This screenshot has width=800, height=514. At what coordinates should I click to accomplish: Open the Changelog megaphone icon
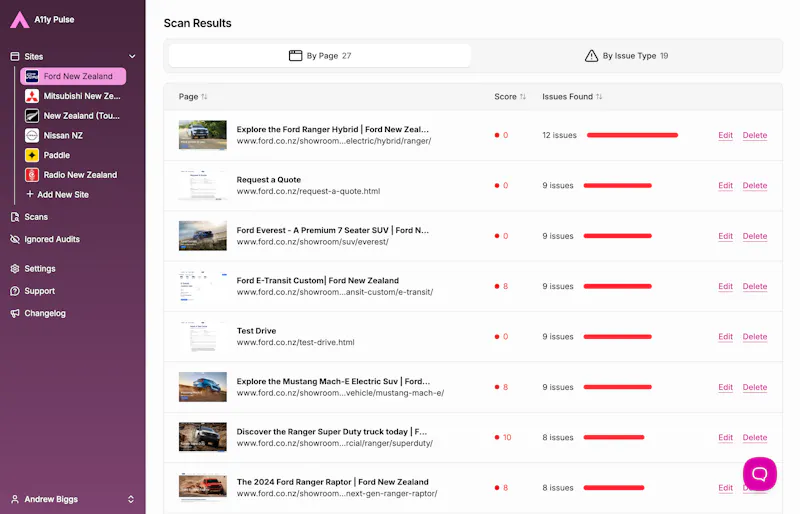click(15, 313)
